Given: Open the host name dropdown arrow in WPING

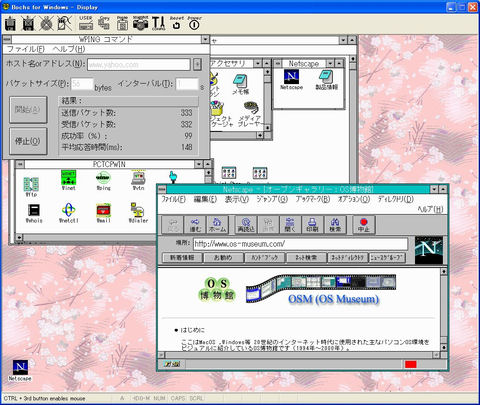Looking at the screenshot, I should [197, 64].
